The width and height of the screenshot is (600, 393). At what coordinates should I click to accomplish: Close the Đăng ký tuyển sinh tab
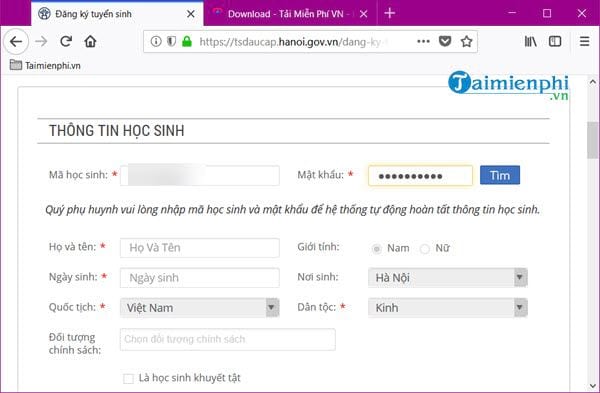click(x=191, y=14)
